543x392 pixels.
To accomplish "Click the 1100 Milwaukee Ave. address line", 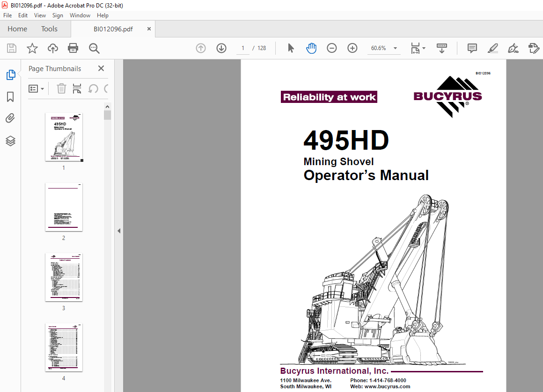I will coord(306,380).
